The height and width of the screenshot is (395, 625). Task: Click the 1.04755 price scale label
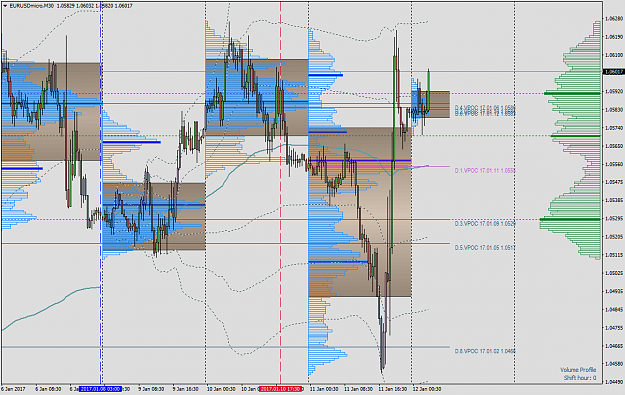pyautogui.click(x=614, y=328)
